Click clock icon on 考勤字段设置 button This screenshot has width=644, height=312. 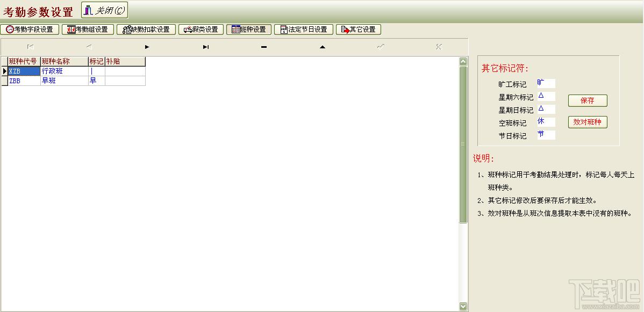[x=10, y=30]
